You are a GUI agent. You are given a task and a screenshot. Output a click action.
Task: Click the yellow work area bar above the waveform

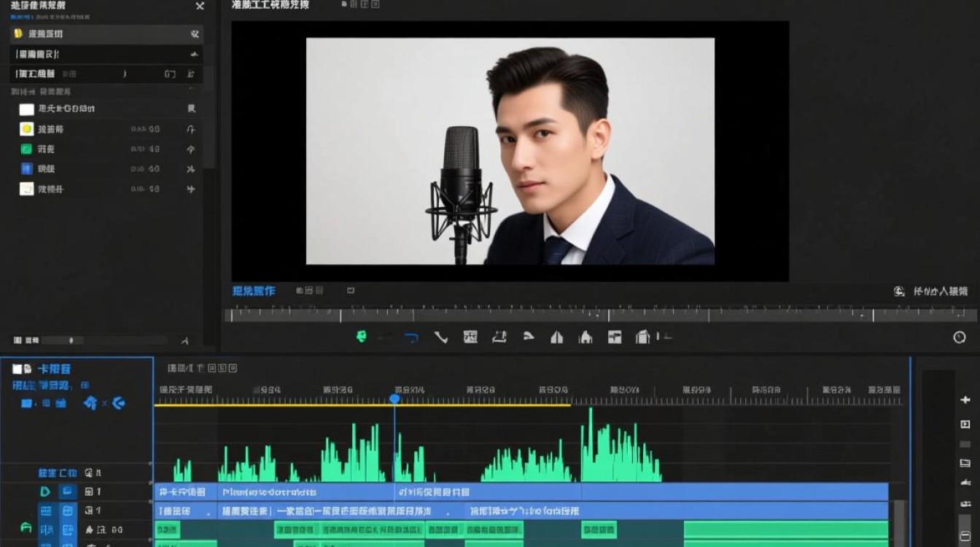pos(362,406)
